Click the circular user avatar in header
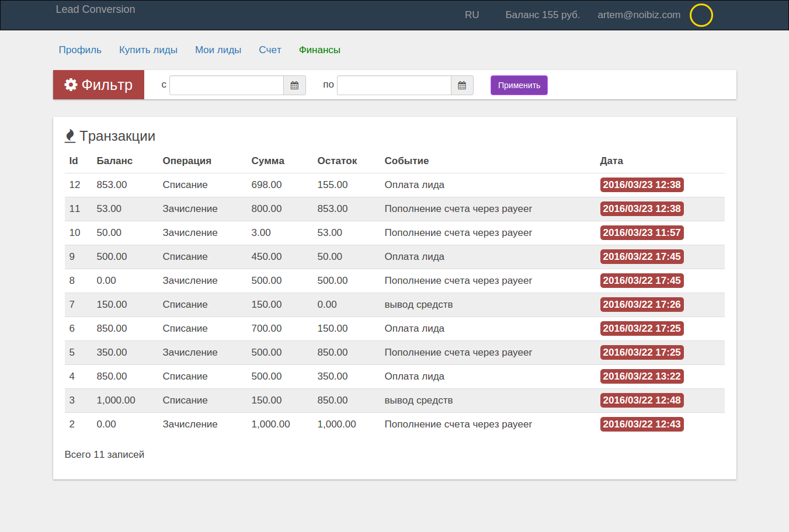 click(x=701, y=15)
